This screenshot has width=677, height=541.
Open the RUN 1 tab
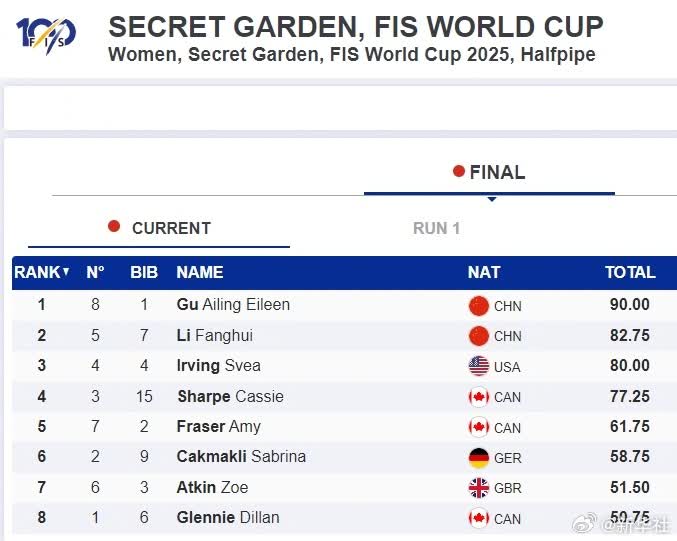coord(436,228)
